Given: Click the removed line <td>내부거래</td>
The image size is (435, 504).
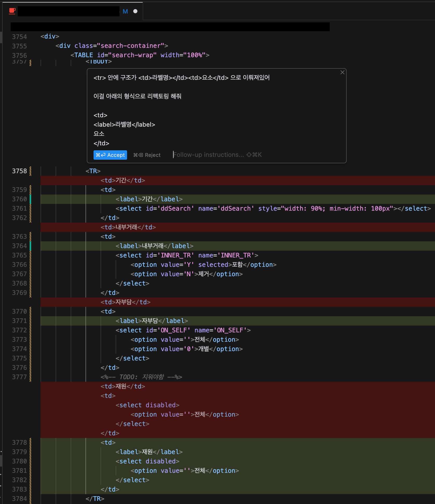Looking at the screenshot, I should (x=128, y=227).
